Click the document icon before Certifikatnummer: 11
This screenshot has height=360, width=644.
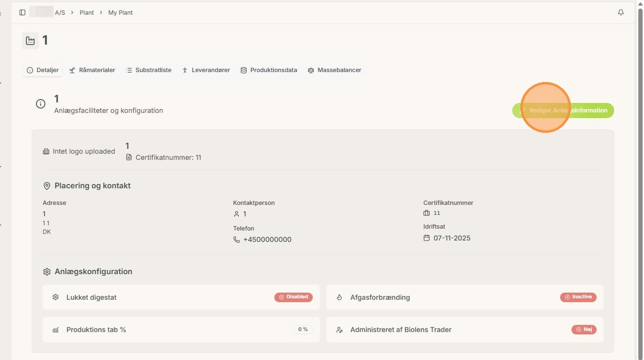pos(129,157)
